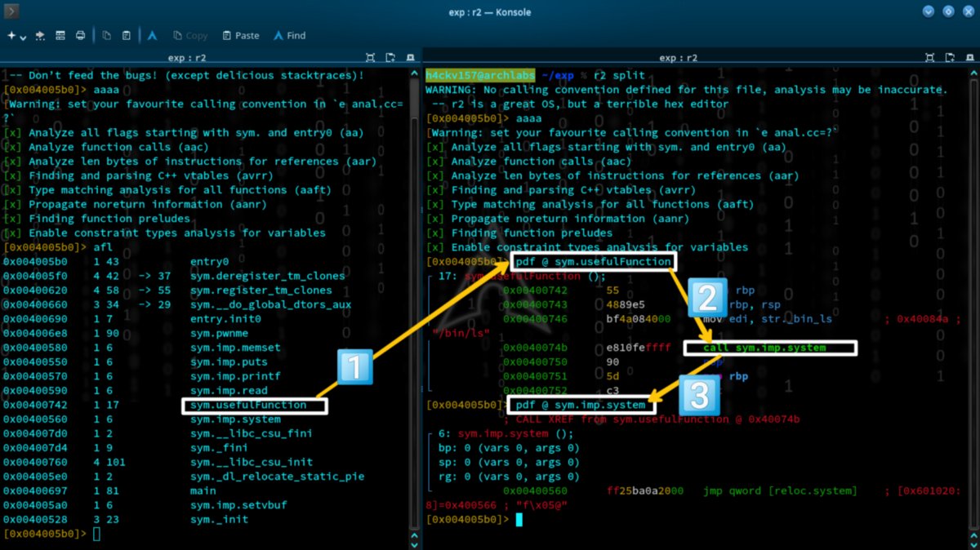Click the labeled Find toolbar button

tap(290, 36)
